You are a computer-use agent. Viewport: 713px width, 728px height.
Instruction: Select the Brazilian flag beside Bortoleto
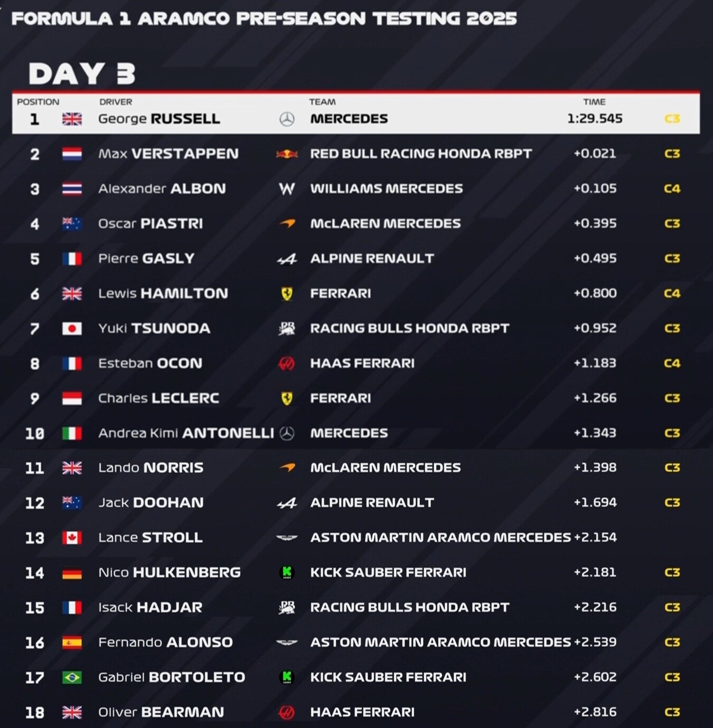pyautogui.click(x=72, y=677)
